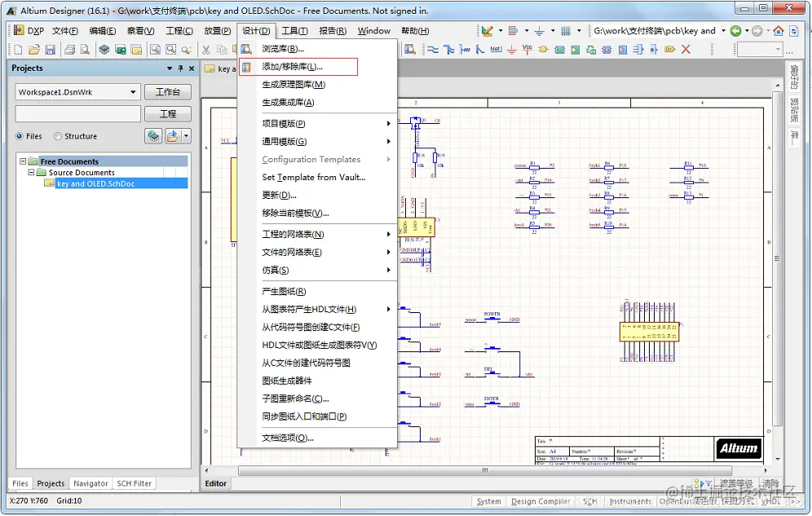Select the Place Part icon
The height and width of the screenshot is (516, 812).
543,50
